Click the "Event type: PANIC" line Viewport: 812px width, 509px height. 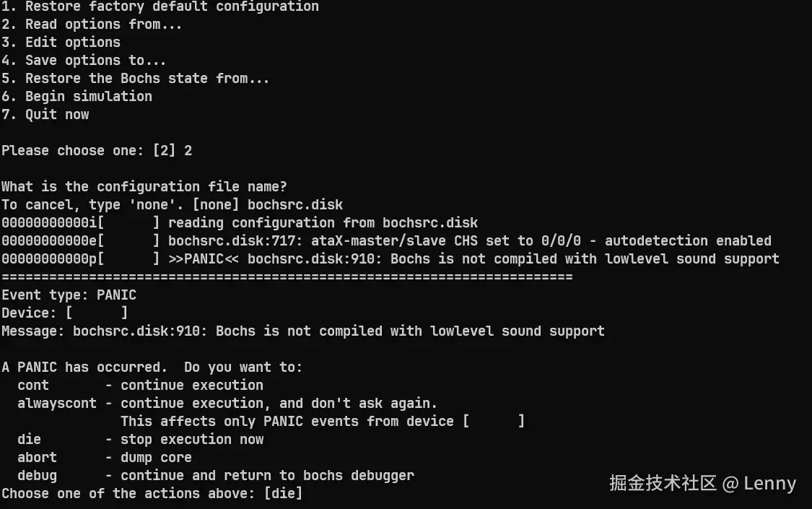click(69, 295)
